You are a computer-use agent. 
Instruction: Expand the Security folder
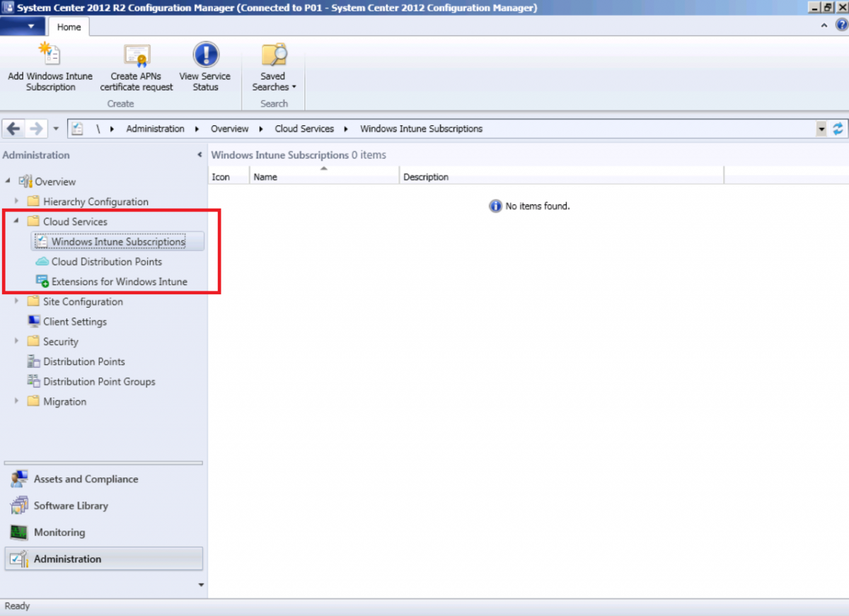click(16, 342)
